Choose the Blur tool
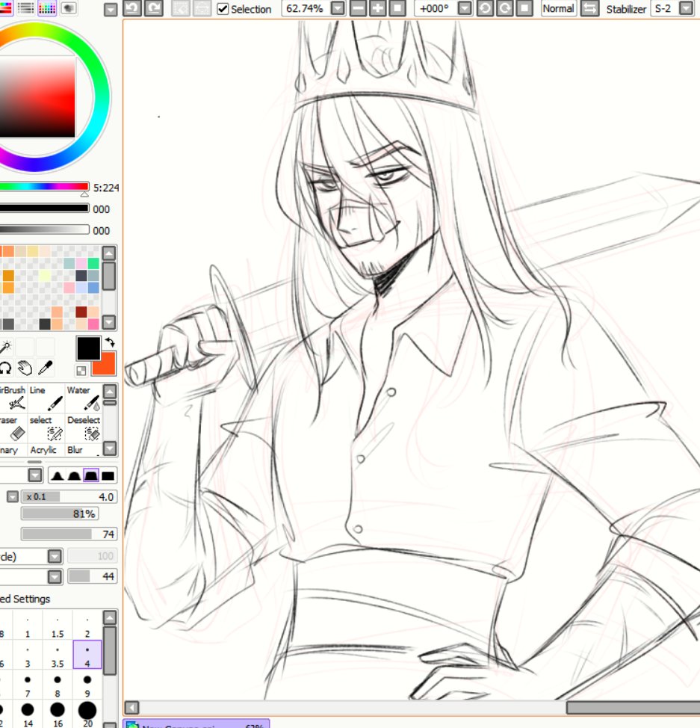 83,450
